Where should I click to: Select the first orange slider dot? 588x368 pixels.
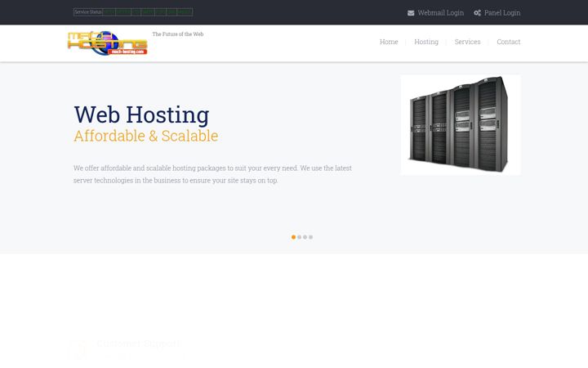293,237
